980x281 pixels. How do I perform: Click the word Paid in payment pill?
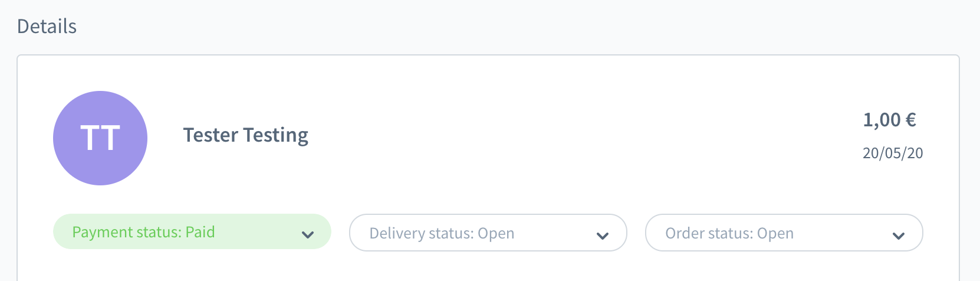point(200,232)
